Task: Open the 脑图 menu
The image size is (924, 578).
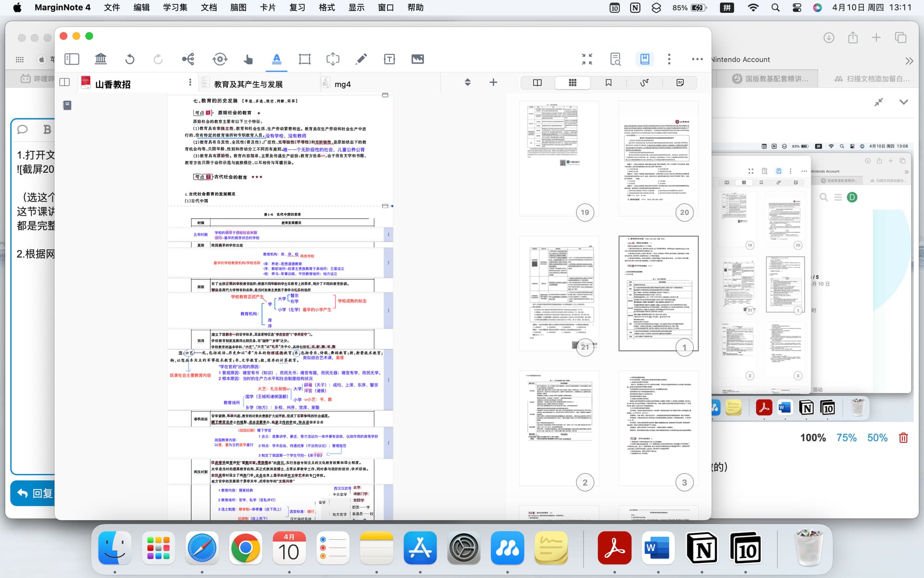Action: (x=238, y=8)
